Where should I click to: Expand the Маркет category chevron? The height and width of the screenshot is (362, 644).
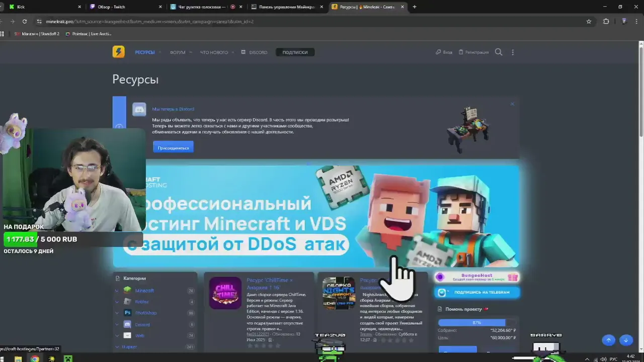[x=117, y=346]
